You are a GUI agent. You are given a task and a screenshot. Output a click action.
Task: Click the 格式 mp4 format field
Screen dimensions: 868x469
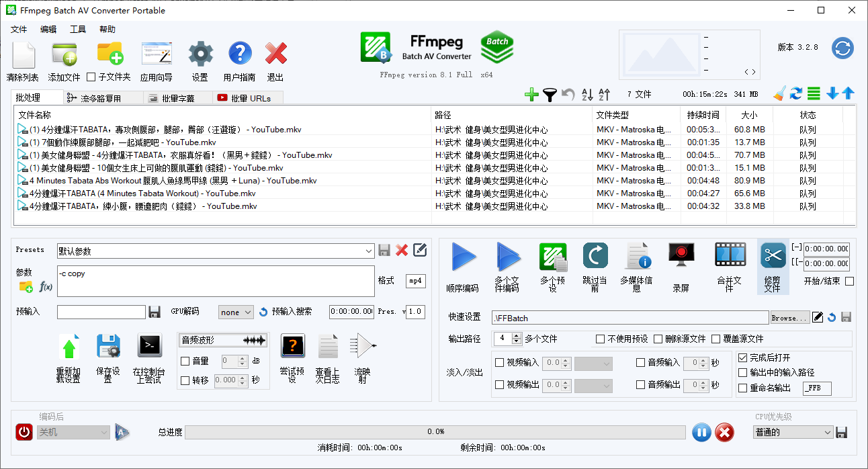coord(416,281)
